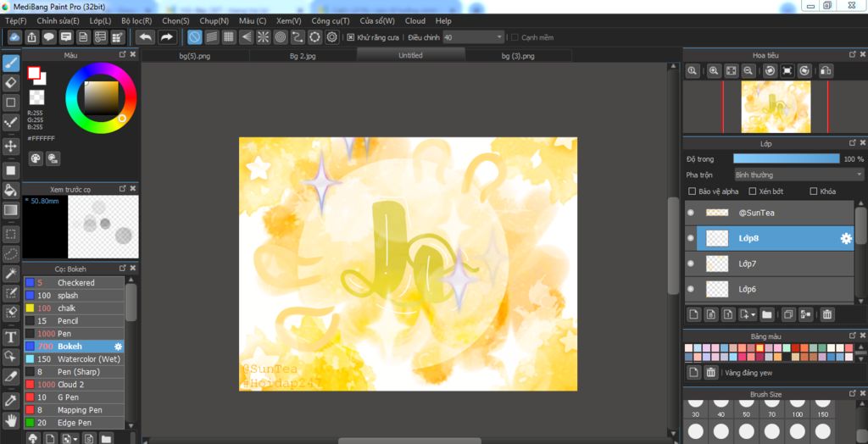Enable circle snap guide
Screen dimensions: 868x444
(281, 37)
